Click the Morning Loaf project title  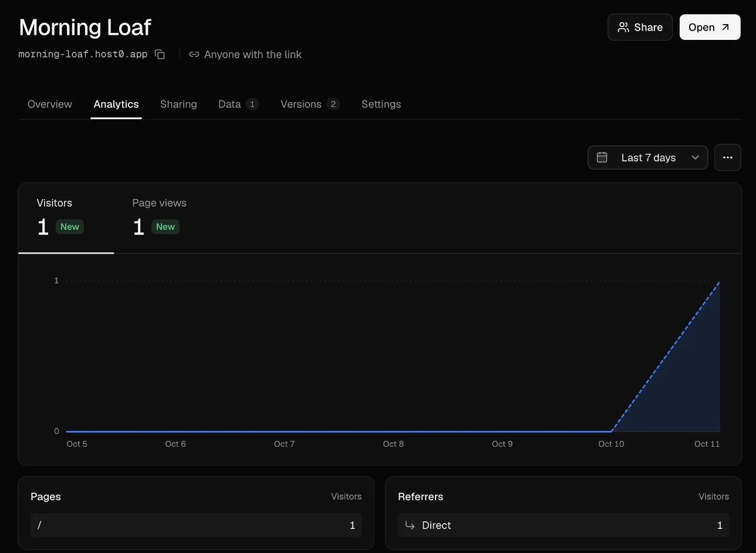tap(85, 27)
